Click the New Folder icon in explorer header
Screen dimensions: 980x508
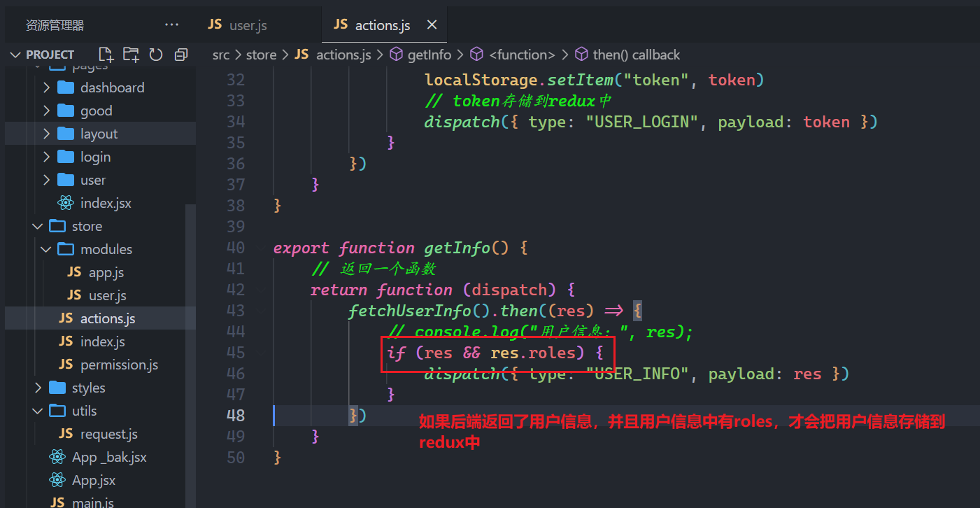tap(131, 55)
